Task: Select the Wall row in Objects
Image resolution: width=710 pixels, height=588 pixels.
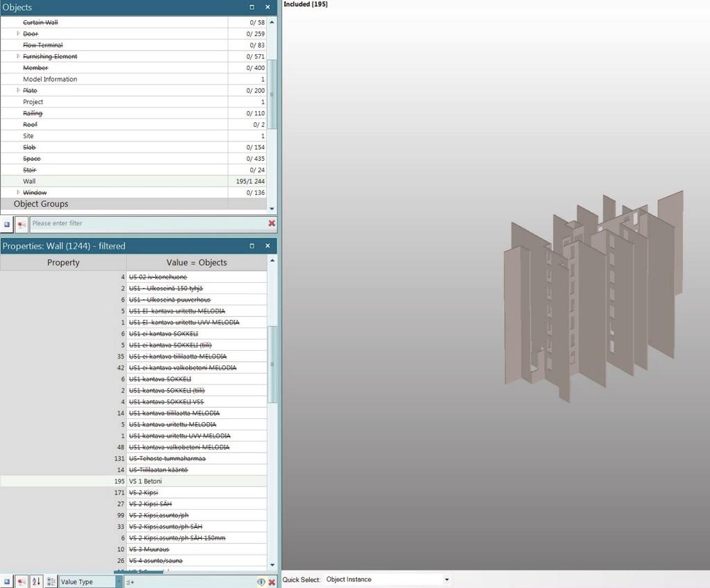Action: (134, 181)
